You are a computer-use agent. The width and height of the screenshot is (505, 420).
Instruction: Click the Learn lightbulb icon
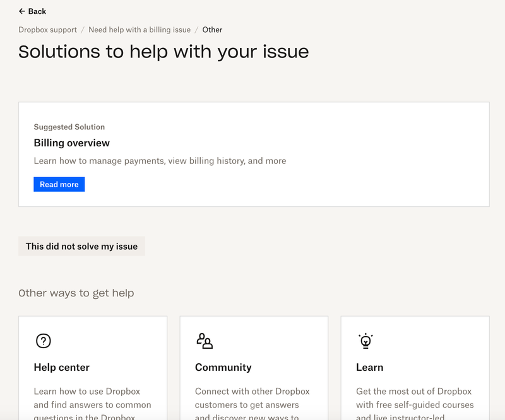(365, 341)
